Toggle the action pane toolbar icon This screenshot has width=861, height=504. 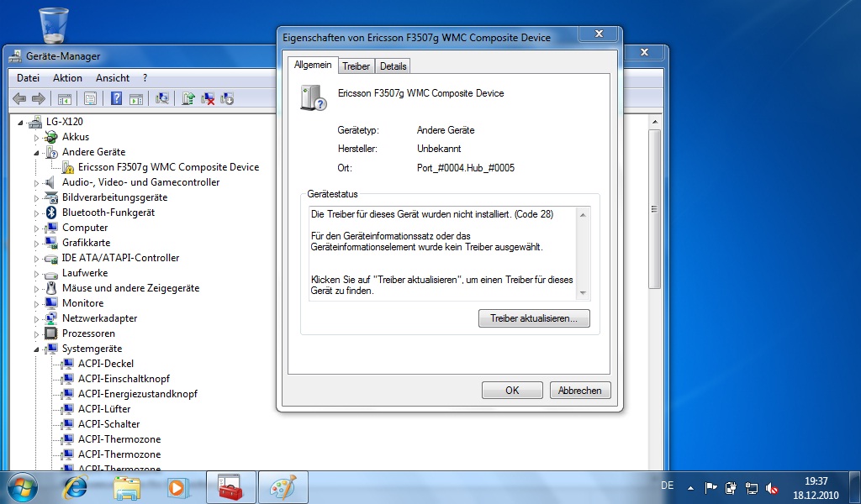pyautogui.click(x=135, y=99)
